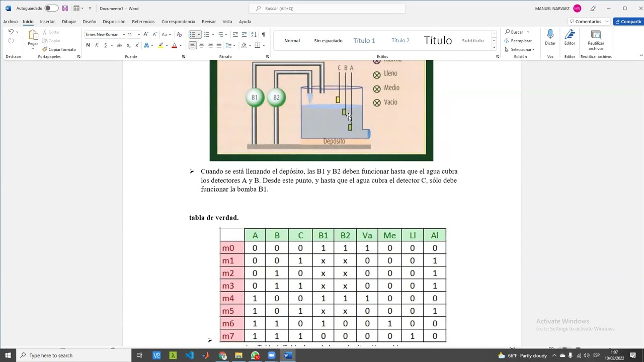Open numbered list dropdown
The height and width of the screenshot is (362, 644).
click(213, 35)
